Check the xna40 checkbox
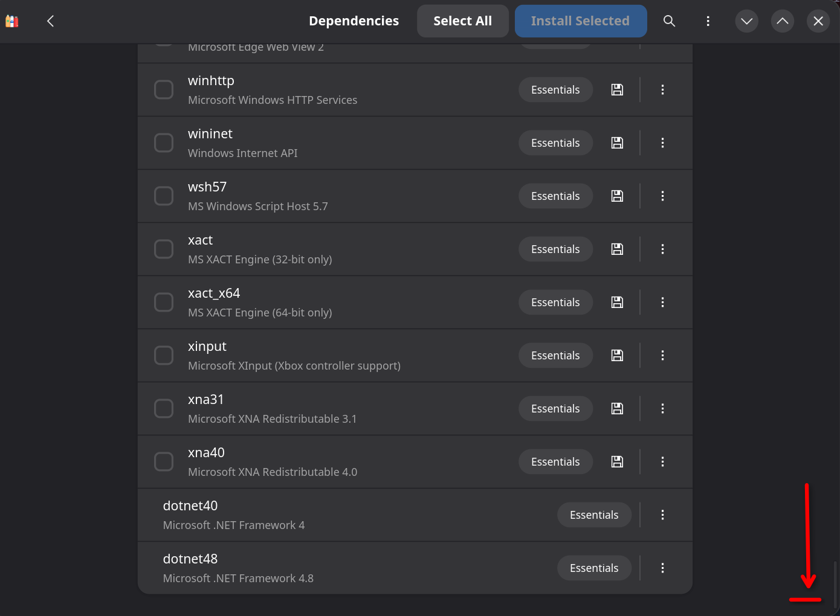 (x=164, y=462)
